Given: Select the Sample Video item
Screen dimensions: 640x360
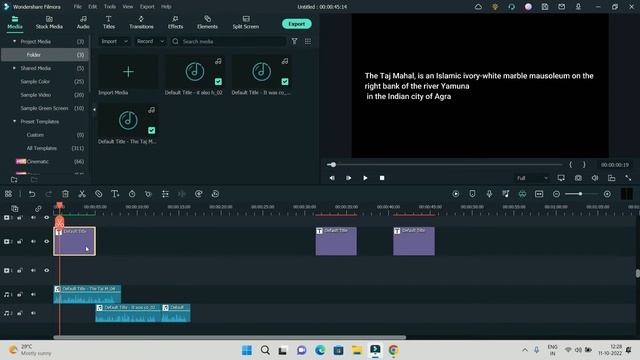Looking at the screenshot, I should [36, 95].
